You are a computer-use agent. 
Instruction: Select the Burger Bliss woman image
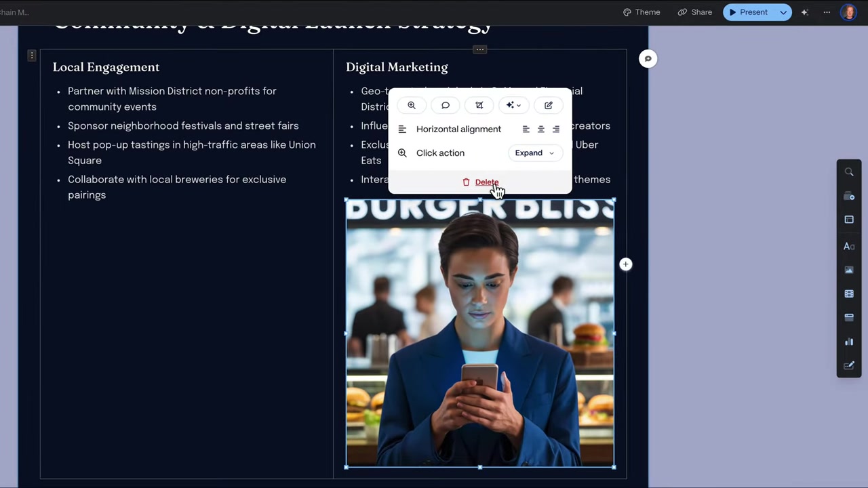[x=480, y=333]
